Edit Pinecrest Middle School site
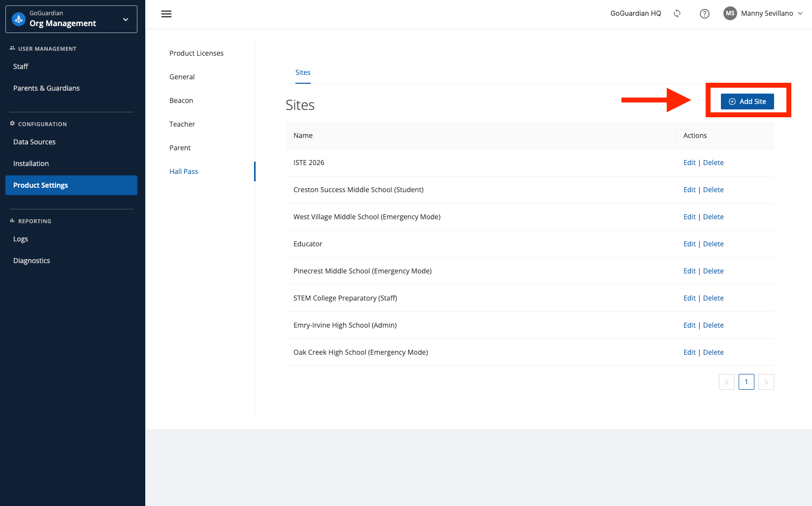 (x=689, y=271)
